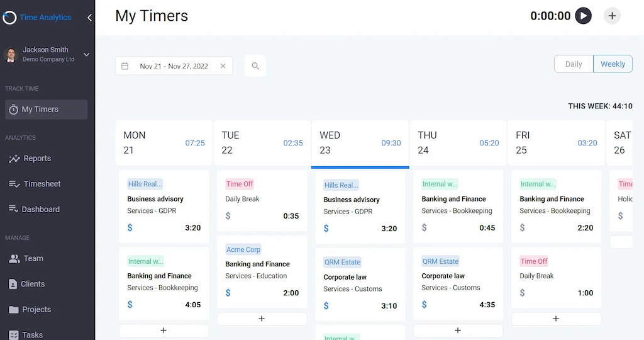Screen dimensions: 644x340
Task: Toggle billable dollar on Wednesday's 3:10 entry
Action: [326, 305]
